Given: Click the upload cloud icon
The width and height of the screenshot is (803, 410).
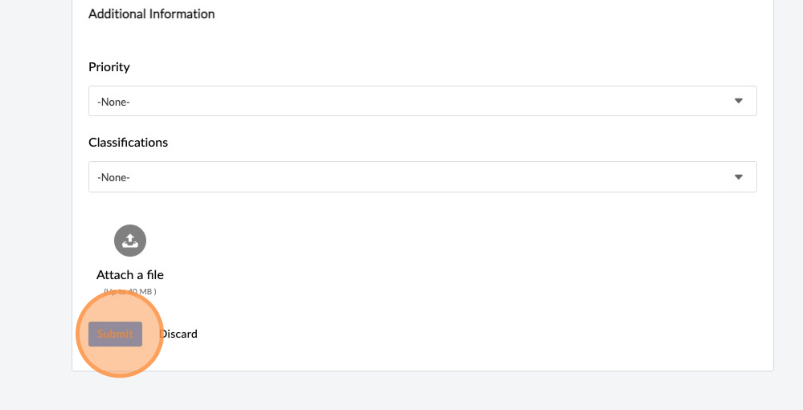Looking at the screenshot, I should point(130,240).
